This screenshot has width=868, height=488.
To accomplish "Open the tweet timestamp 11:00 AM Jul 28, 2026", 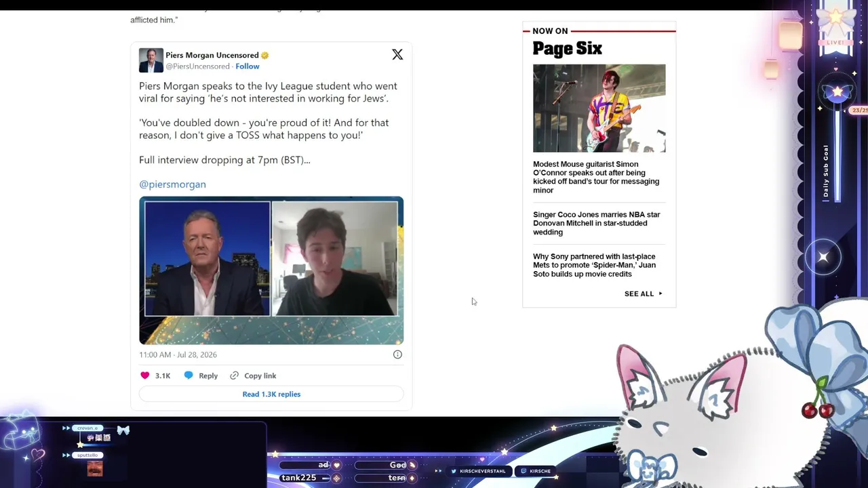I will click(x=178, y=354).
